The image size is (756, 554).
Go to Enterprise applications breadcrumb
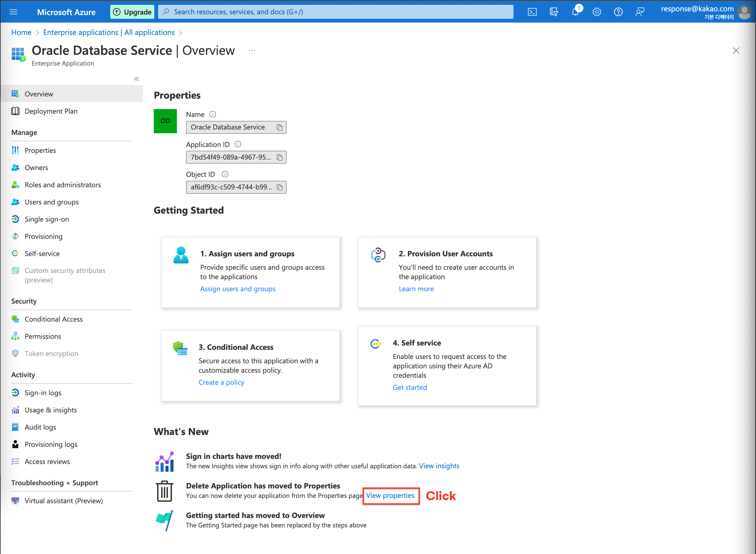(x=109, y=32)
